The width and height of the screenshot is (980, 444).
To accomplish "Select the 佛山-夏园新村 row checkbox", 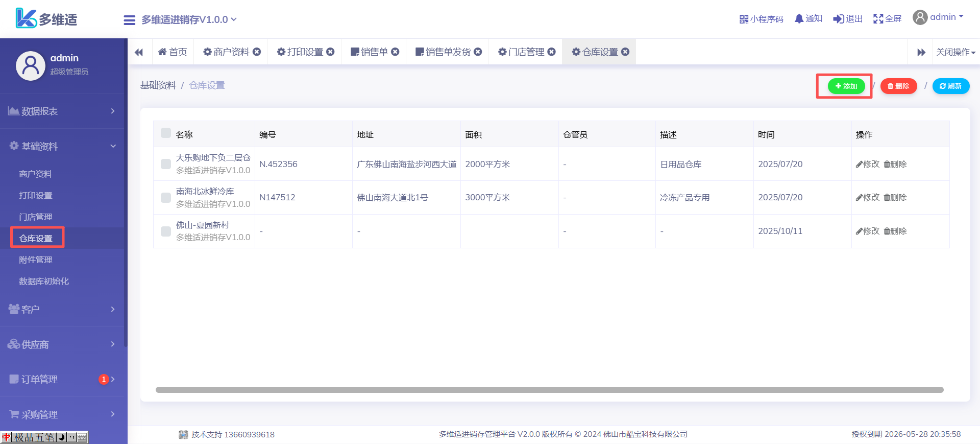I will coord(166,231).
